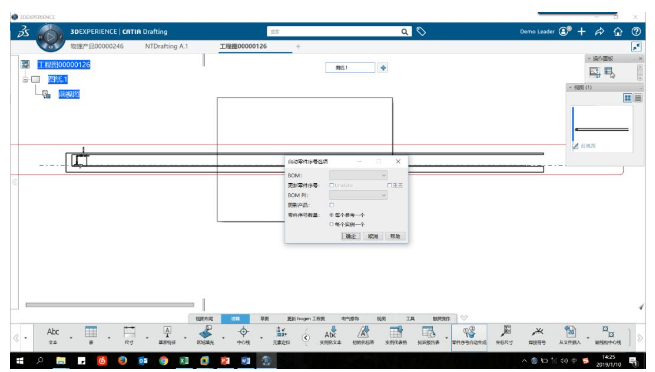
Task: Open the BOM dropdown in dialog
Action: [358, 175]
